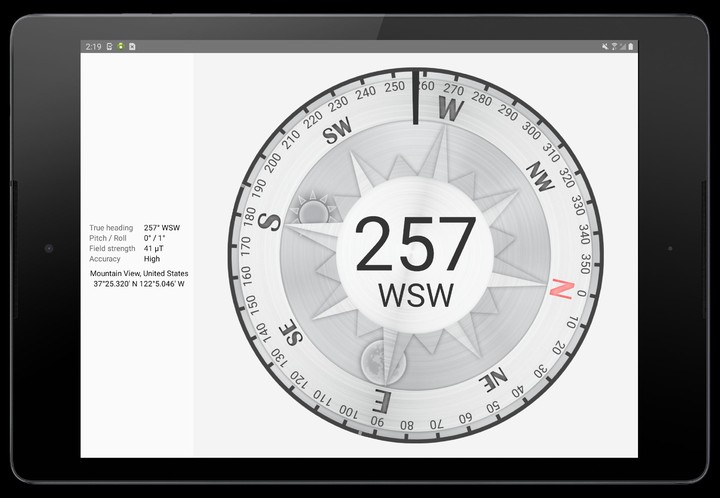Click the W cardinal letter on dial
This screenshot has width=720, height=498.
coord(451,108)
